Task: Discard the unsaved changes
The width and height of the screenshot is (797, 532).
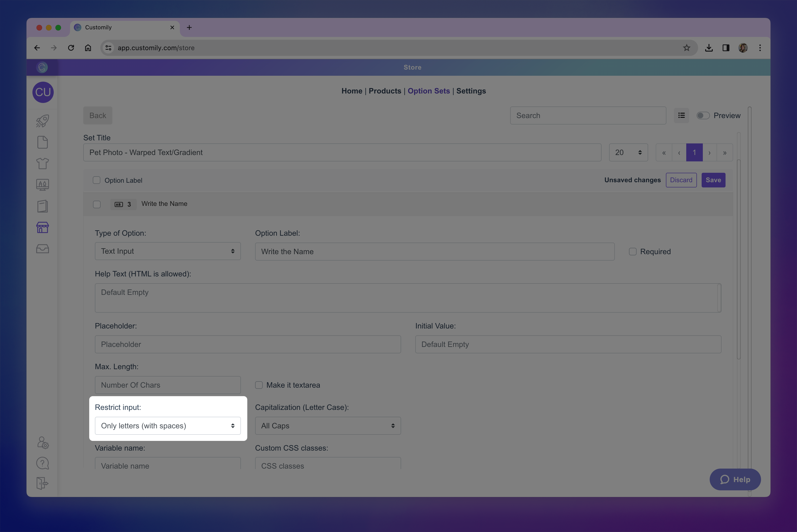Action: (x=681, y=180)
